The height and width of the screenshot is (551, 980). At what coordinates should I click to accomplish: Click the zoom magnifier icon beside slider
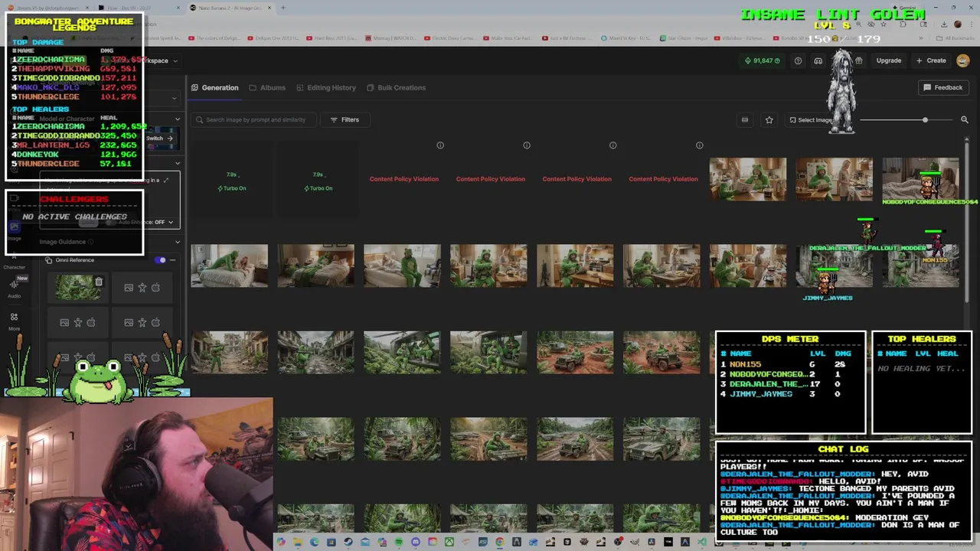coord(965,119)
